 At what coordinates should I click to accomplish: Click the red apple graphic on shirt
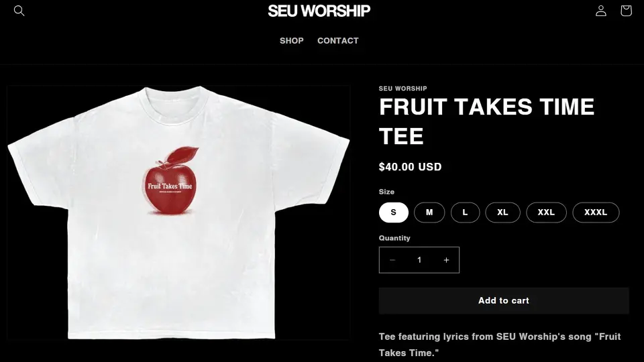click(170, 180)
